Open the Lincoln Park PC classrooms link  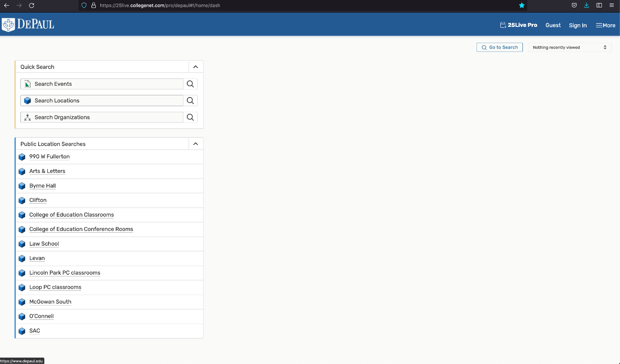coord(65,273)
